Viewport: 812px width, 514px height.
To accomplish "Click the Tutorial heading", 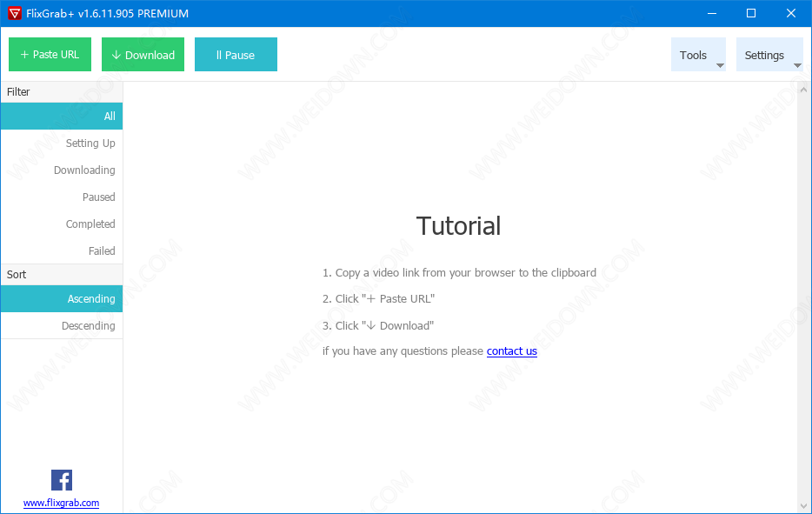I will (458, 226).
